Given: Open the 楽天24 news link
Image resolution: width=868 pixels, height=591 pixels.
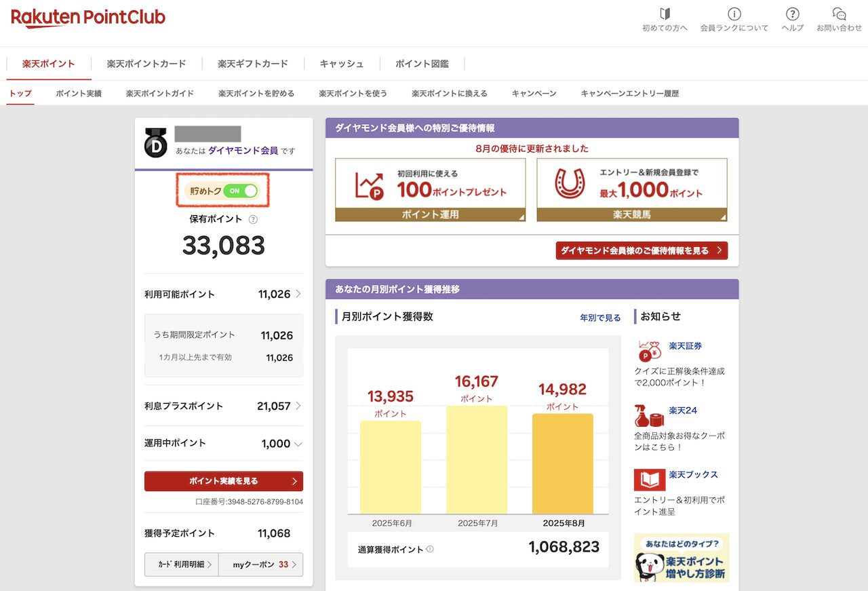Looking at the screenshot, I should click(x=683, y=411).
